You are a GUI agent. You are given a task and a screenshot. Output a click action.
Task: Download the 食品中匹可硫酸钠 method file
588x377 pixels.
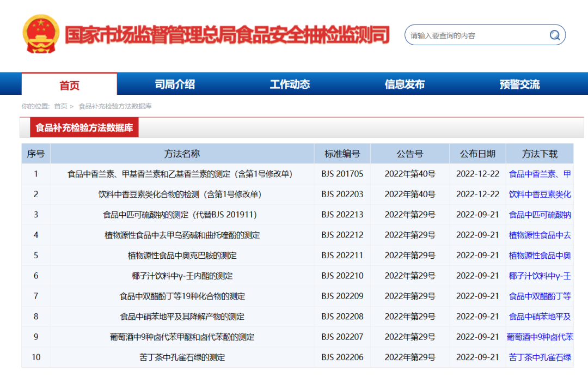[540, 215]
